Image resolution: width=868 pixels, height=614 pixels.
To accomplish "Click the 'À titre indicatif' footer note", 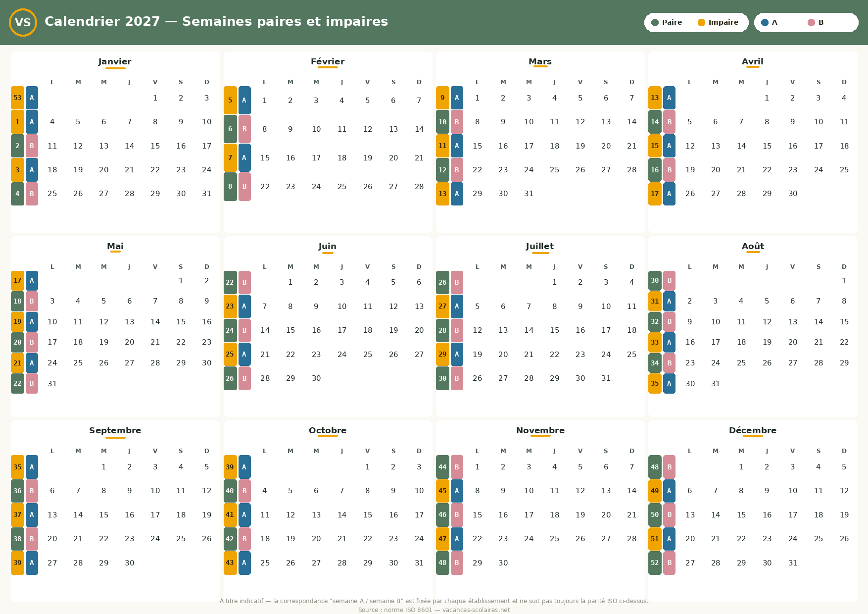I will click(434, 601).
